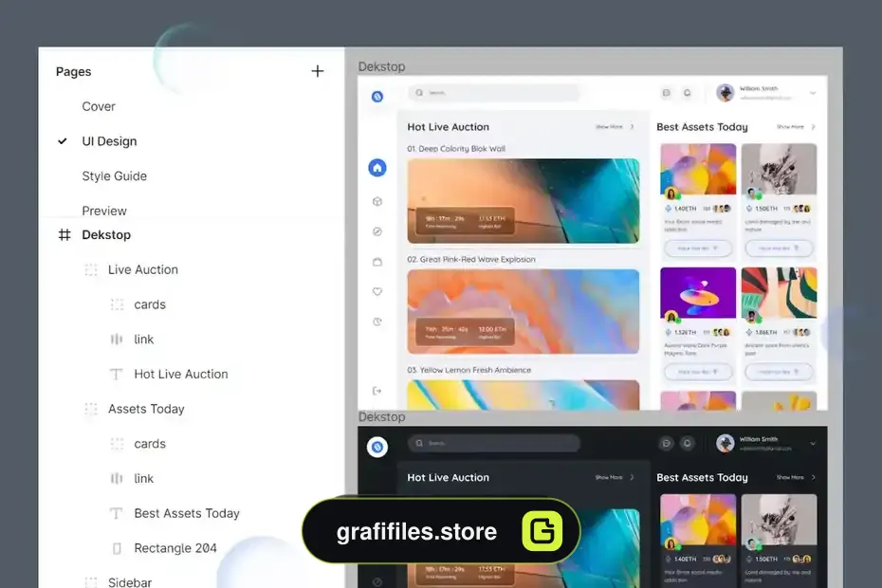The height and width of the screenshot is (588, 882).
Task: Select the cards layer under Live Auction
Action: click(150, 304)
